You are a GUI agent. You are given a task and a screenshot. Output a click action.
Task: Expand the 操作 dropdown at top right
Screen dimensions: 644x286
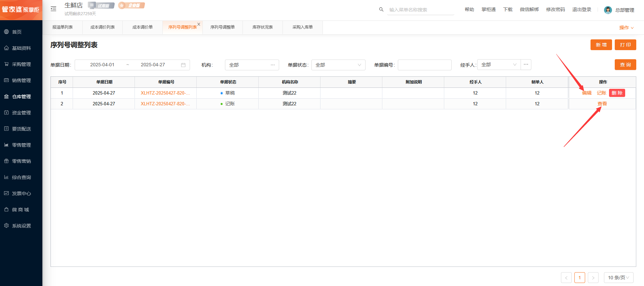pyautogui.click(x=627, y=28)
